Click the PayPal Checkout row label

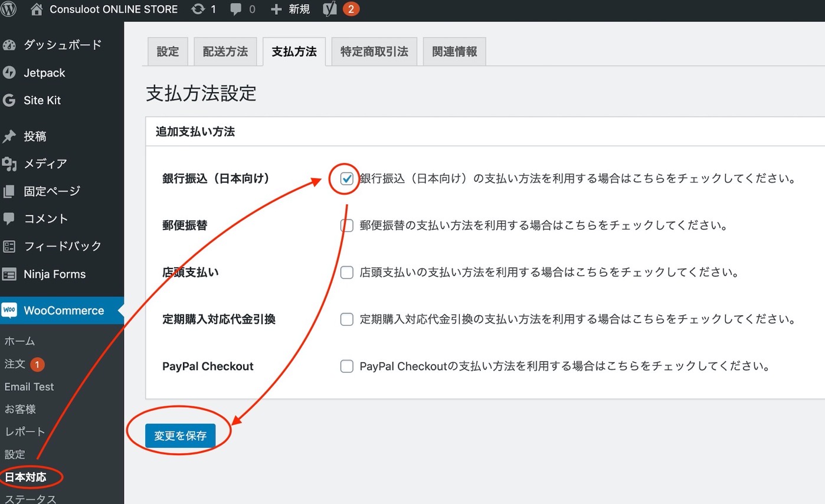coord(208,366)
